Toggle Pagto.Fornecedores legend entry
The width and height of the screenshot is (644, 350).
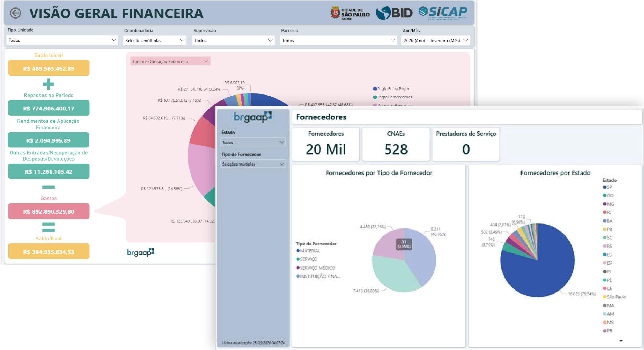click(394, 97)
